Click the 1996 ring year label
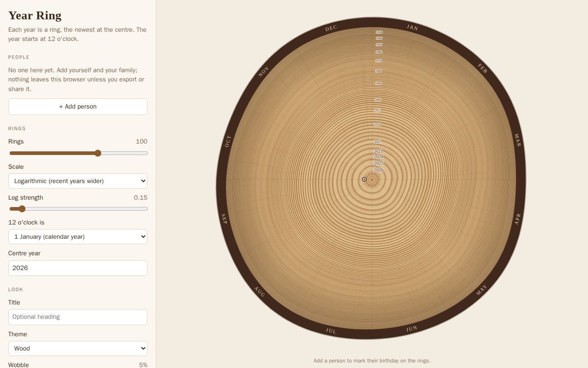 379,83
